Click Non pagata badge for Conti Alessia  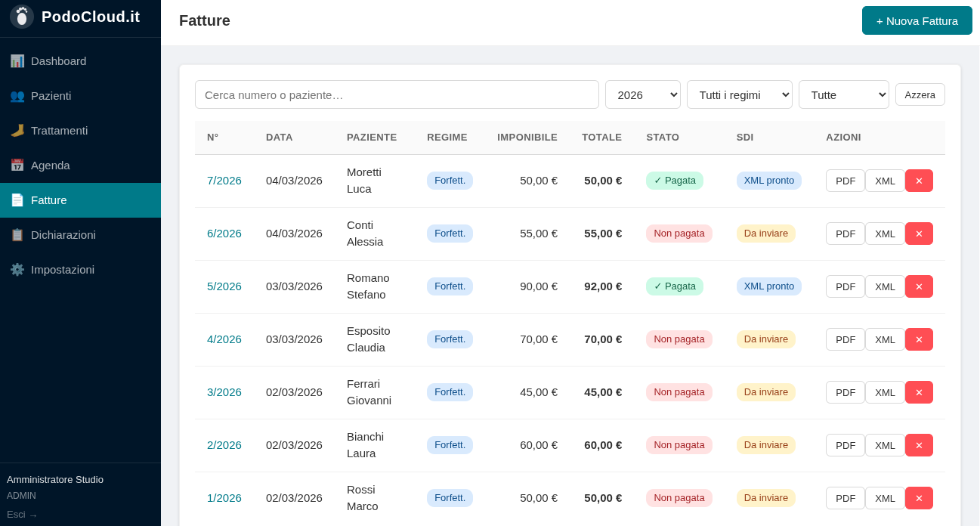coord(679,234)
